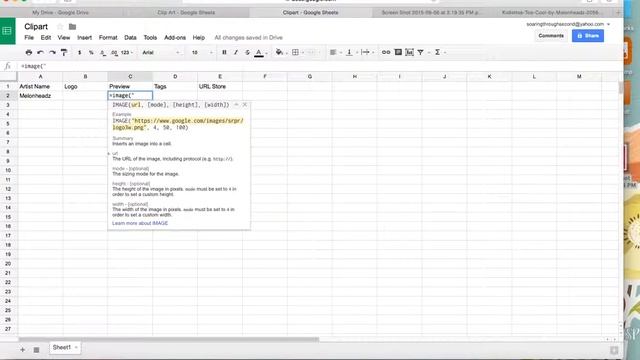Click the print icon in the toolbar
Viewport: 640px width, 360px height.
click(x=29, y=52)
